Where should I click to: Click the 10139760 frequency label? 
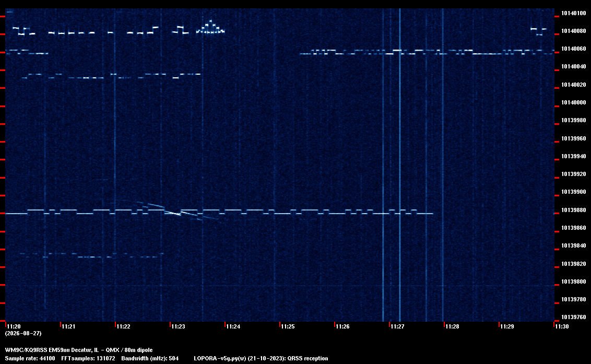pos(574,317)
